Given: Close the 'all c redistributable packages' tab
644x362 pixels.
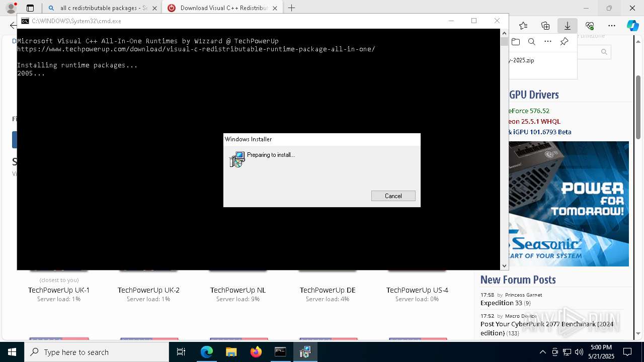Looking at the screenshot, I should [154, 8].
